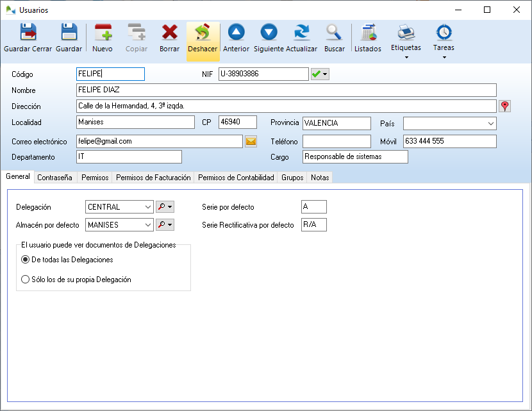The height and width of the screenshot is (411, 532).
Task: Switch to the Contraseña tab
Action: coord(54,178)
